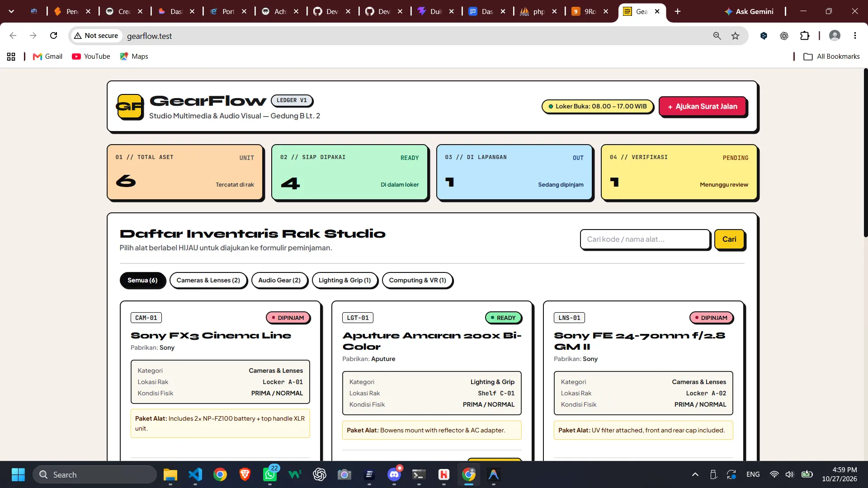
Task: Open the Extensions puzzle icon
Action: click(x=805, y=36)
